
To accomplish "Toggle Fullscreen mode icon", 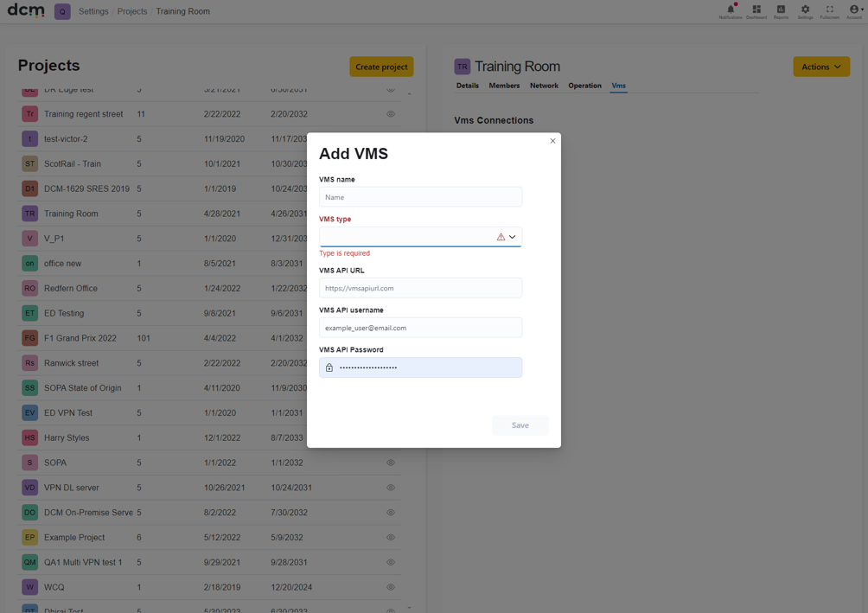I will [829, 10].
